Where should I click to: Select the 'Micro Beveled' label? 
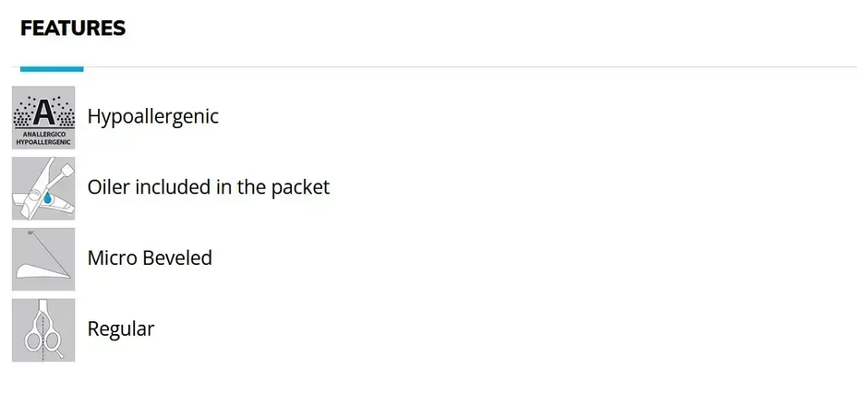pos(150,258)
